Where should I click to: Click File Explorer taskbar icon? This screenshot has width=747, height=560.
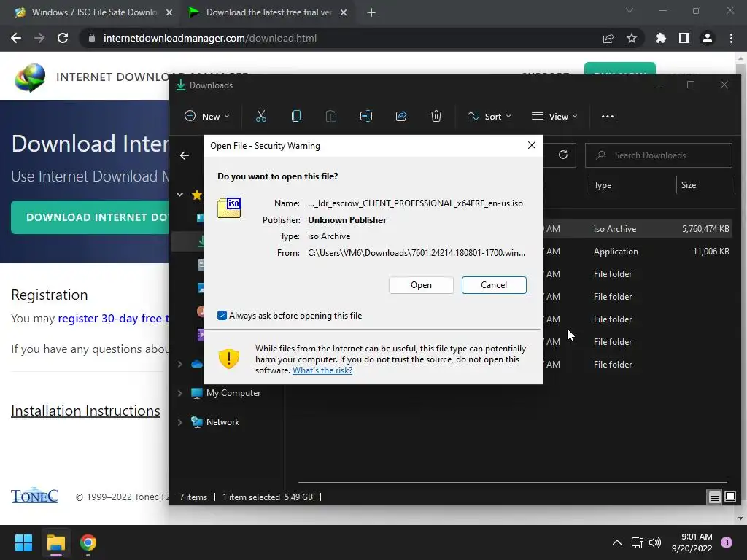(55, 542)
